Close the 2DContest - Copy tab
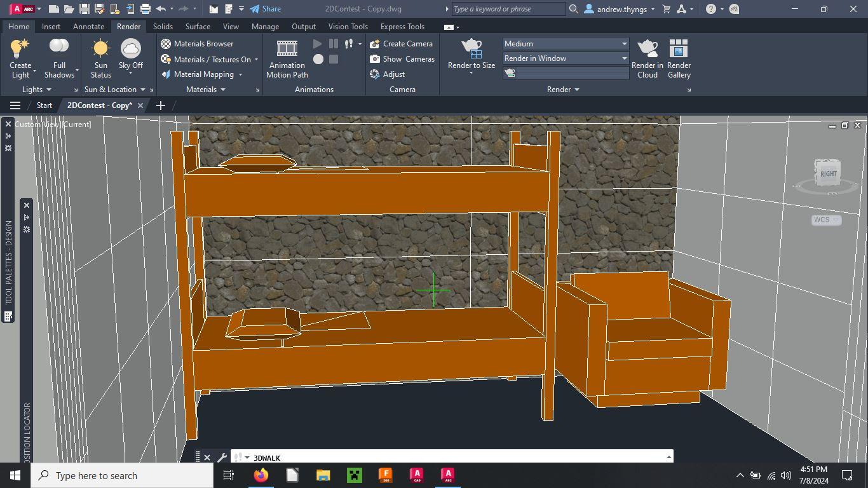Image resolution: width=868 pixels, height=488 pixels. click(x=140, y=105)
